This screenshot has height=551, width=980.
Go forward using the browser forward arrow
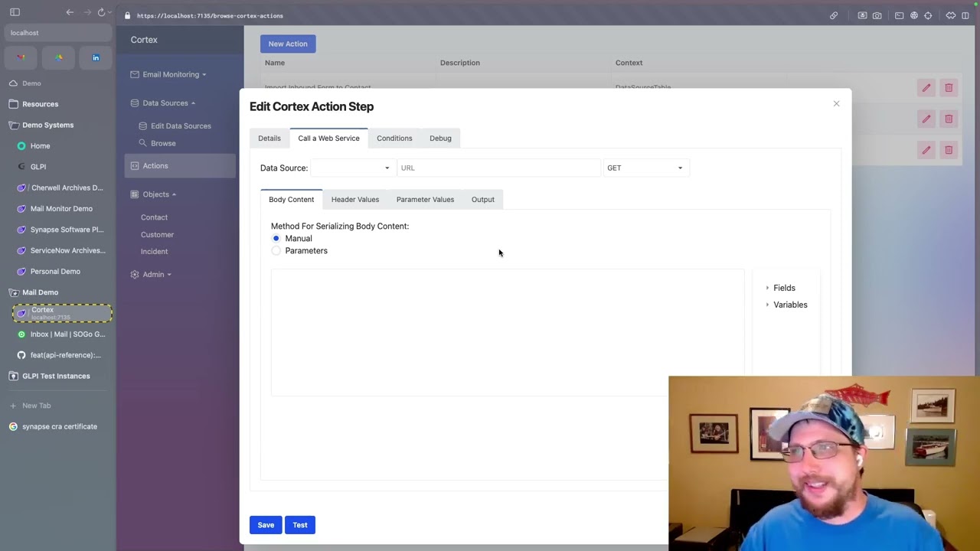87,12
